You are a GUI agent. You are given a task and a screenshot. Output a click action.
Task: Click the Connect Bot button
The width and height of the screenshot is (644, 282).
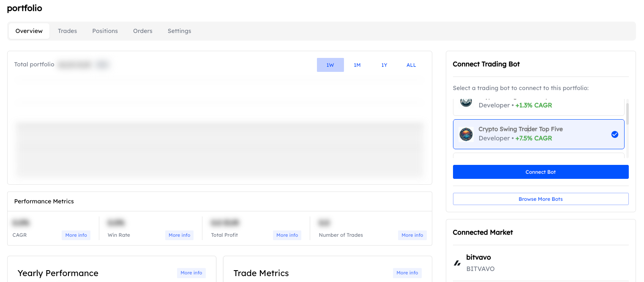[540, 172]
